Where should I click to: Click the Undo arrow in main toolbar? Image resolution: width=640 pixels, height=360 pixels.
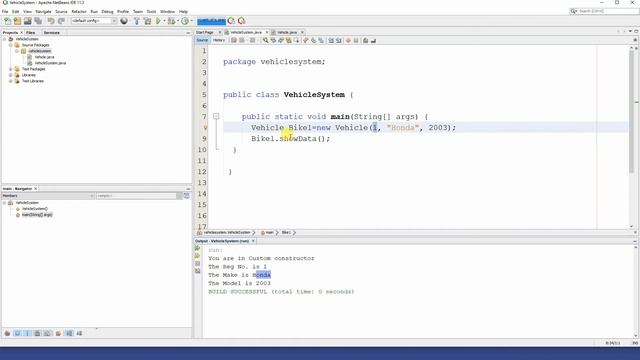[51, 21]
